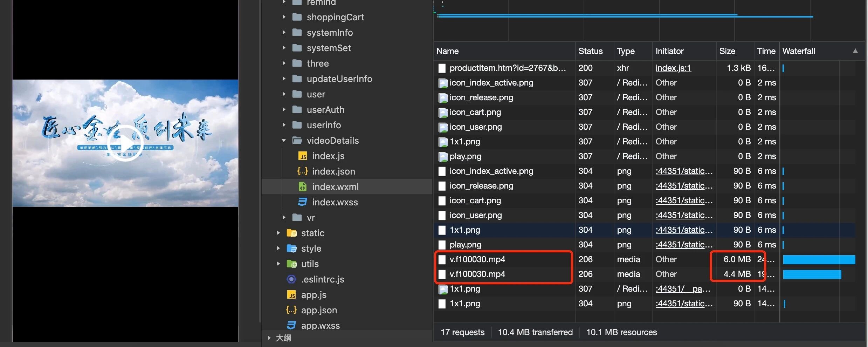Click the shoppingCart folder icon
The height and width of the screenshot is (347, 868).
pyautogui.click(x=297, y=17)
